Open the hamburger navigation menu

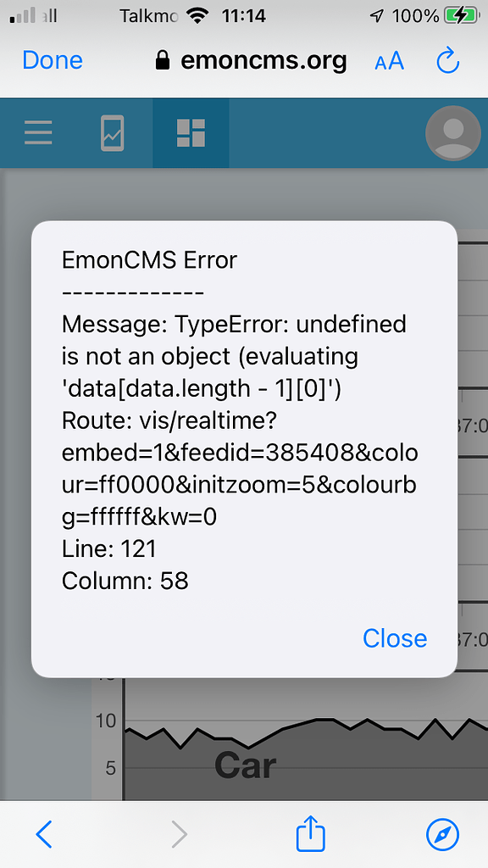(x=37, y=133)
